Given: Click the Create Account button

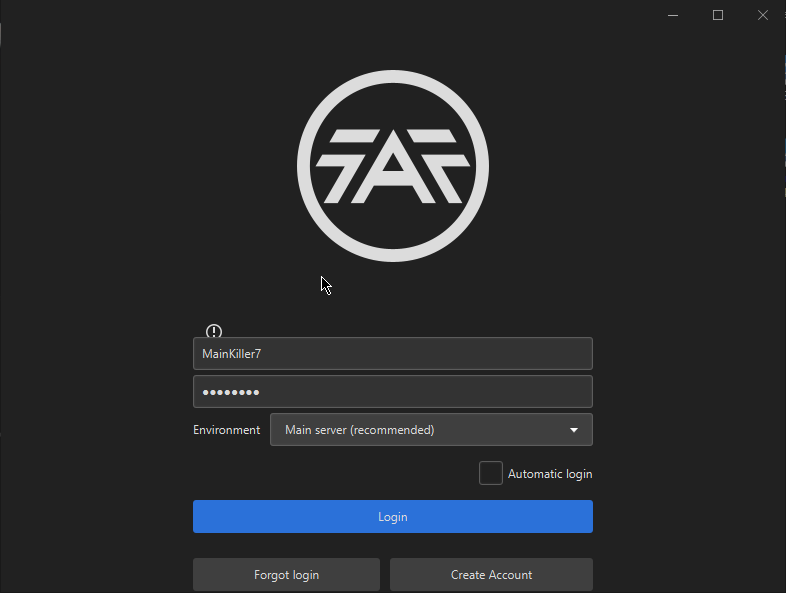Looking at the screenshot, I should pyautogui.click(x=491, y=574).
